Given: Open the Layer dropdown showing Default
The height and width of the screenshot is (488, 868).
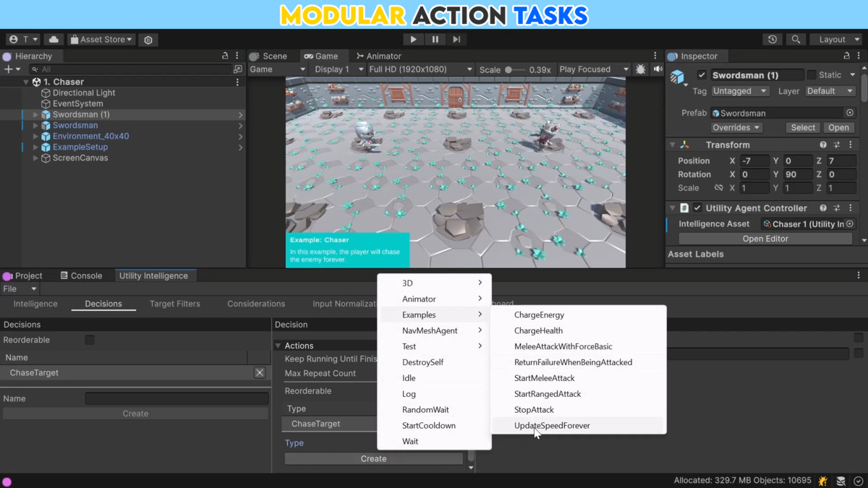Looking at the screenshot, I should tap(830, 91).
